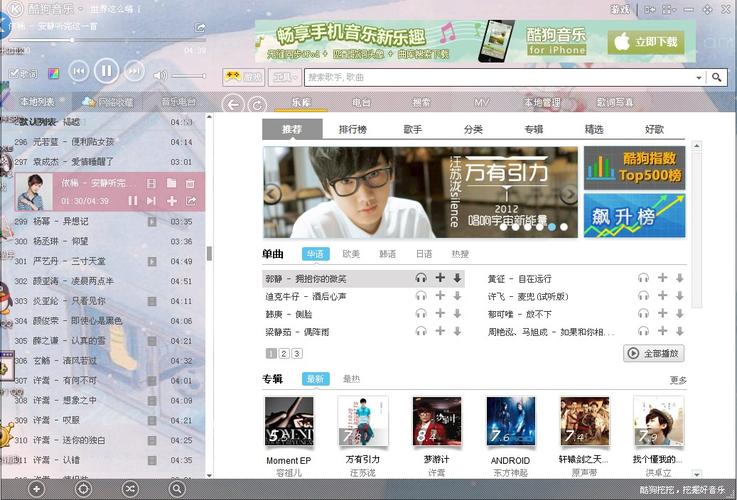
Task: Click the 全部播放 play all button
Action: coord(654,353)
